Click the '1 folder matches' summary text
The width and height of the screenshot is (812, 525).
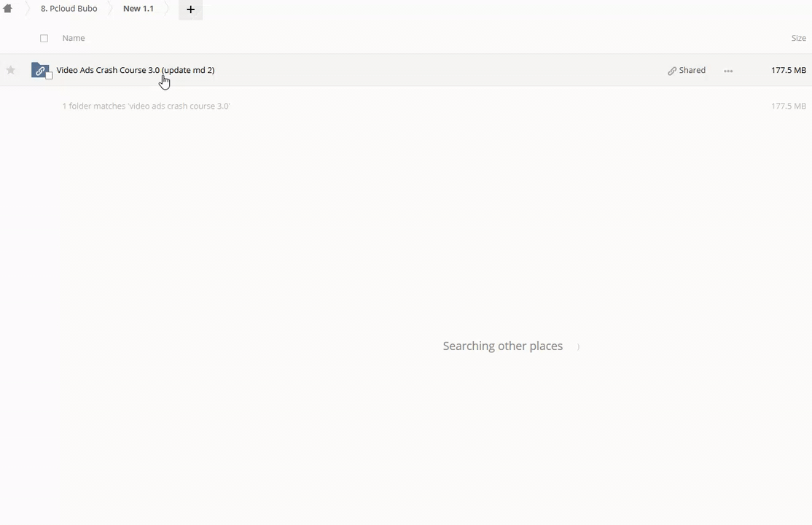click(146, 106)
